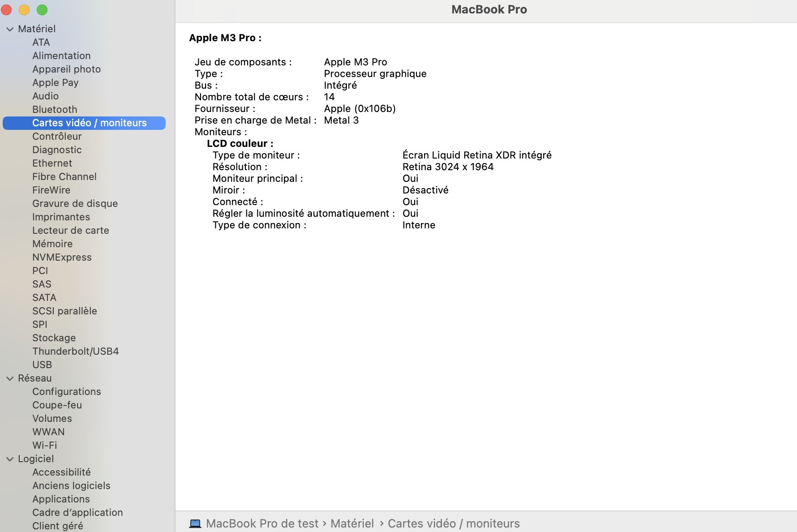Click the MacBook Pro computer icon in breadcrumb

click(195, 523)
